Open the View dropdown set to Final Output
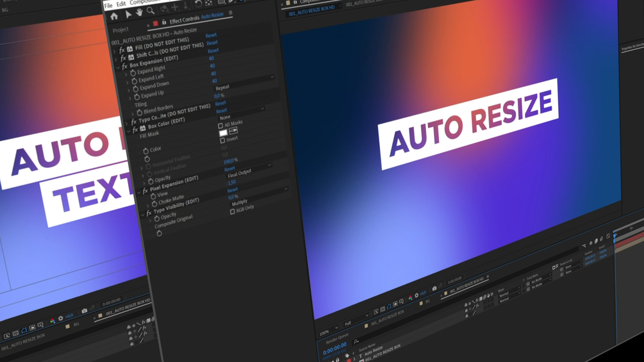Image resolution: width=644 pixels, height=362 pixels. [249, 170]
